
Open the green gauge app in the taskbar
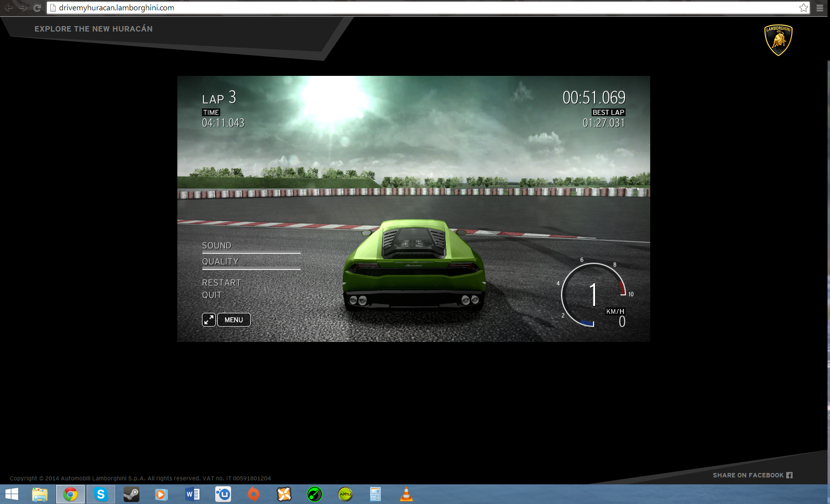(x=315, y=494)
